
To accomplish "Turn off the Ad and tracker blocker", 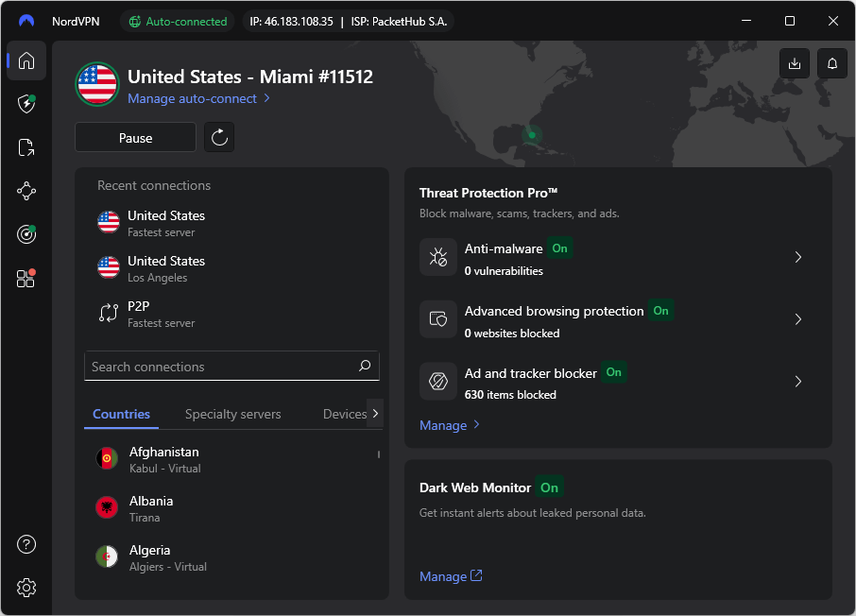I will pos(613,372).
